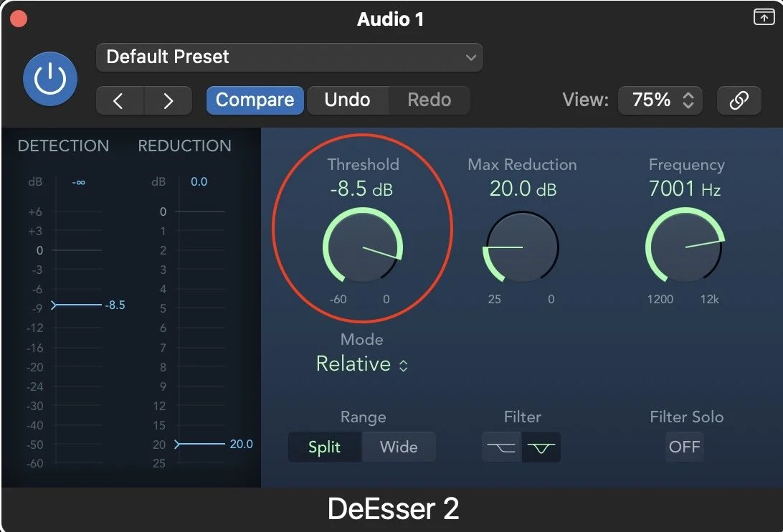783x532 pixels.
Task: Click the DeEsser 2 plugin name
Action: pyautogui.click(x=393, y=509)
